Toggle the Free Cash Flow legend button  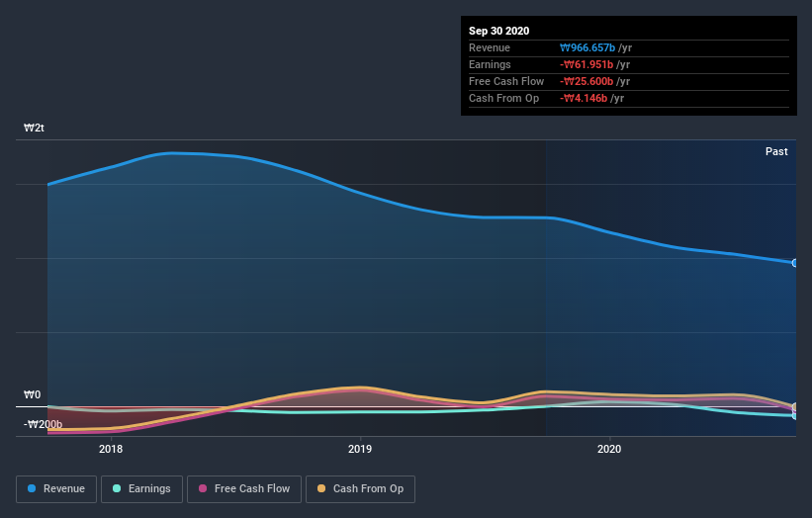[x=244, y=489]
